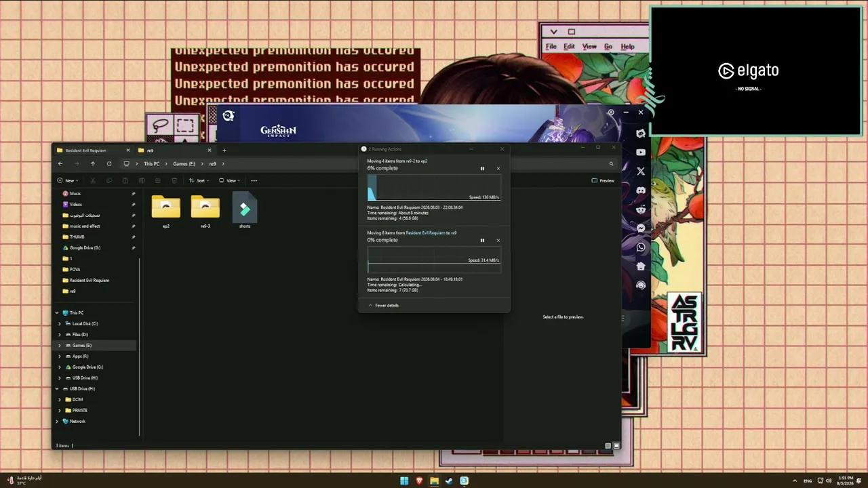Open Steam from the taskbar
This screenshot has height=488, width=868.
449,481
